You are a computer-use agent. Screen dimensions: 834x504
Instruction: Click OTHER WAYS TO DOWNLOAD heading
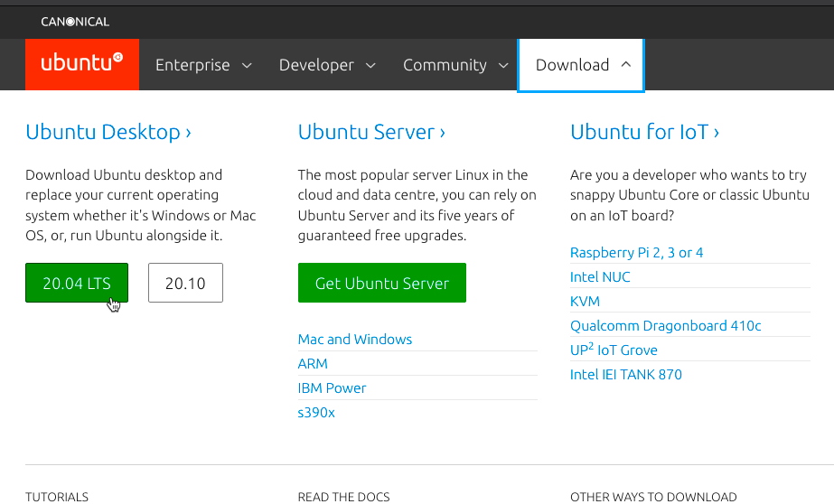653,497
